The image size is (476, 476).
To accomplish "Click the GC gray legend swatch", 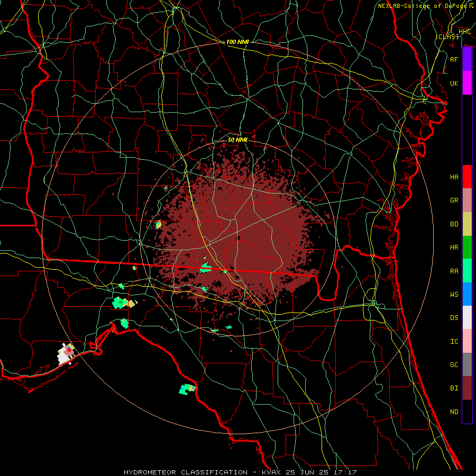I will click(467, 364).
